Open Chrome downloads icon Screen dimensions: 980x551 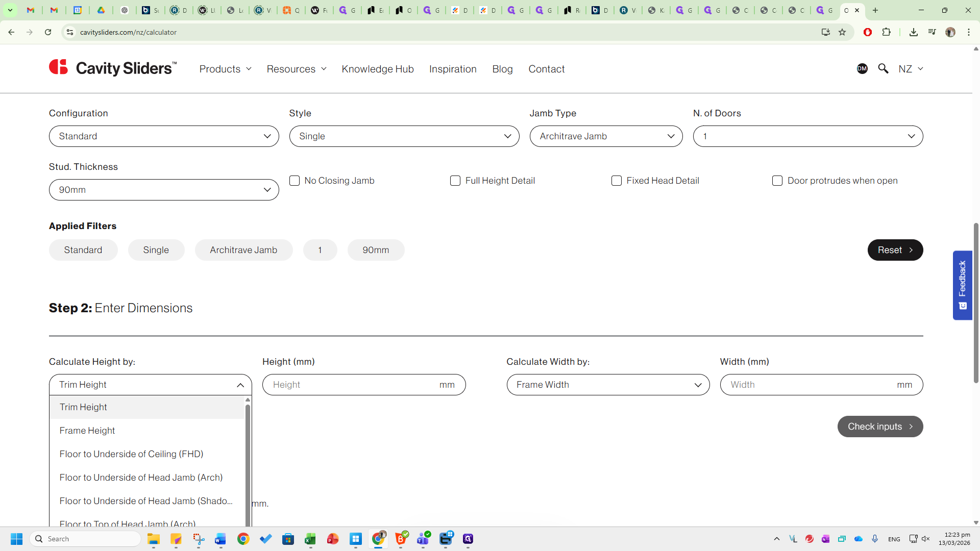coord(913,32)
